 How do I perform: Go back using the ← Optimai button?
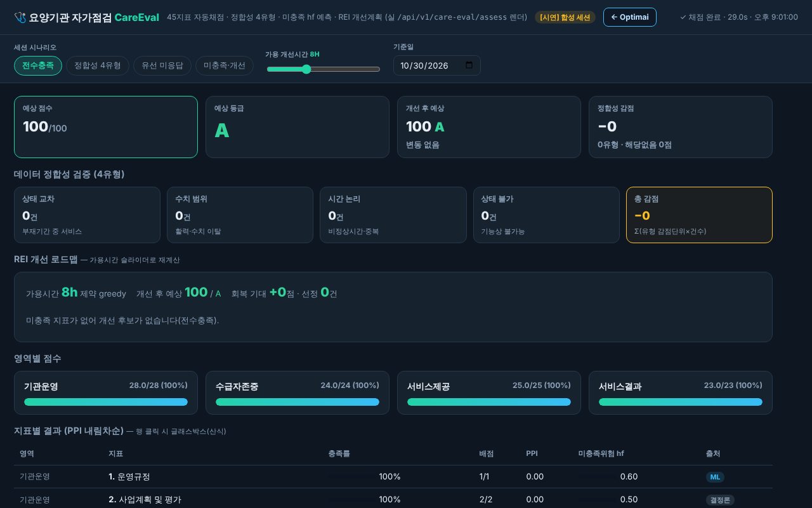click(630, 17)
